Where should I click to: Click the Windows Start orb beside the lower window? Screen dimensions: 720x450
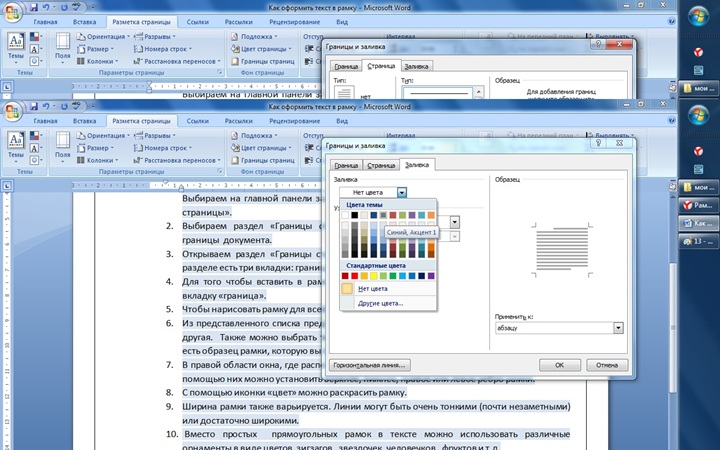click(x=698, y=115)
